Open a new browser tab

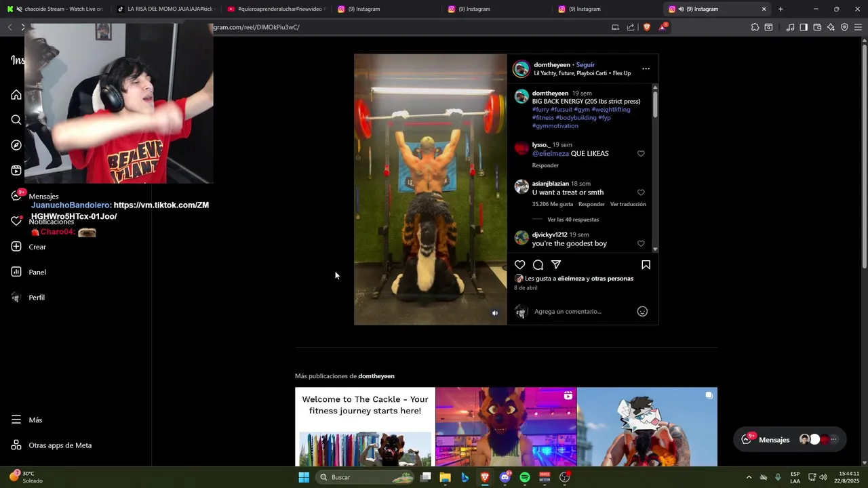coord(781,9)
